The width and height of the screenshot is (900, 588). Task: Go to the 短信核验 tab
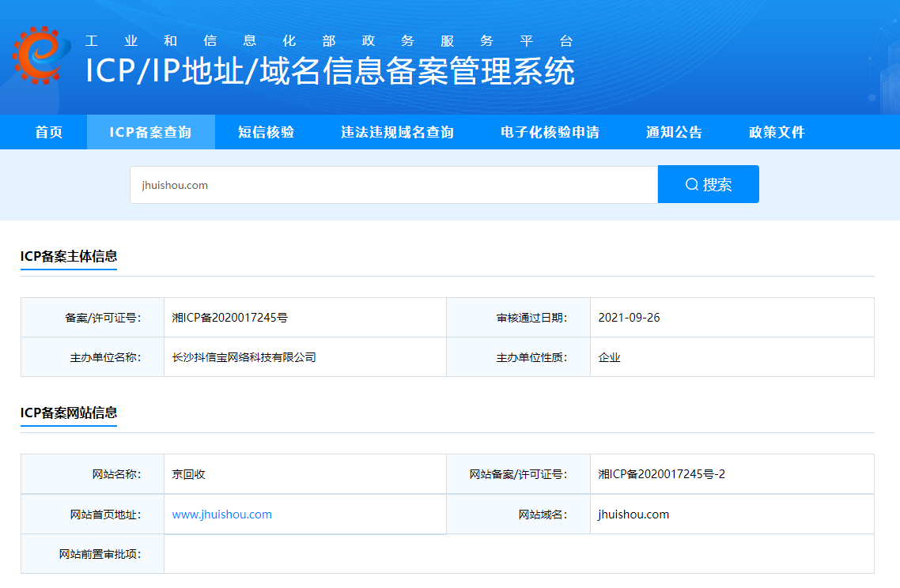click(267, 132)
